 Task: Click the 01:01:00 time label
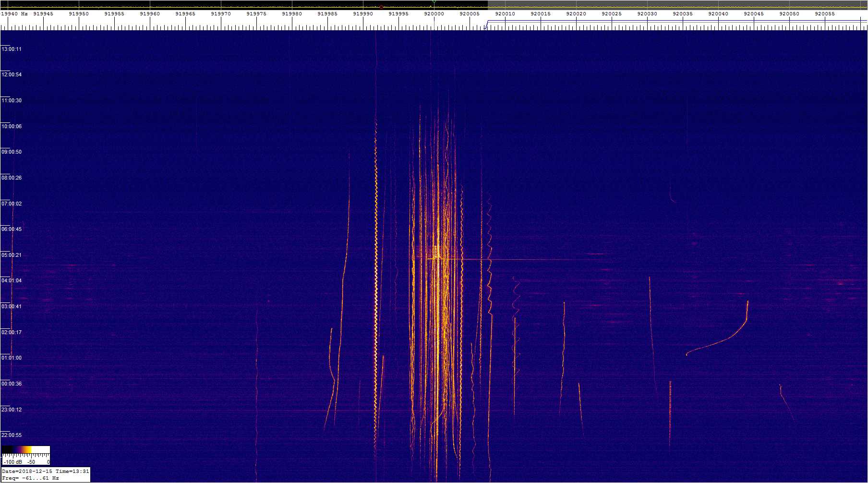click(x=12, y=358)
